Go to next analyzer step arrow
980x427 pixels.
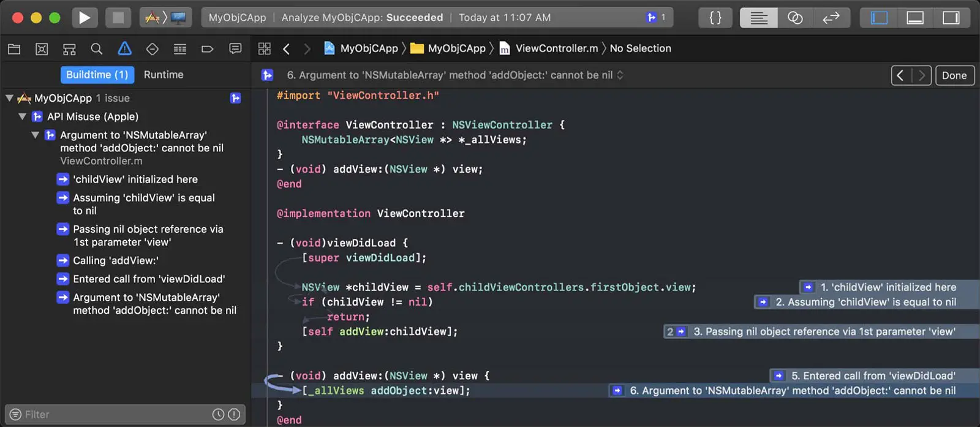coord(922,75)
